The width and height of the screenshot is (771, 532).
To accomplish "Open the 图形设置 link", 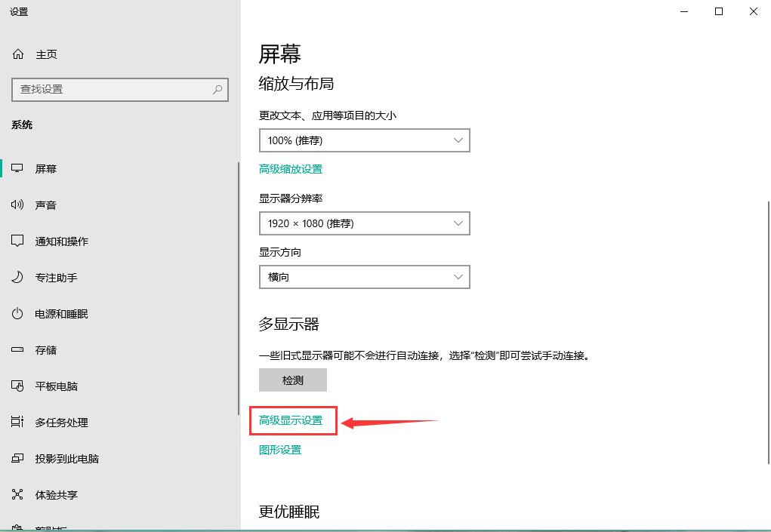I will [280, 450].
